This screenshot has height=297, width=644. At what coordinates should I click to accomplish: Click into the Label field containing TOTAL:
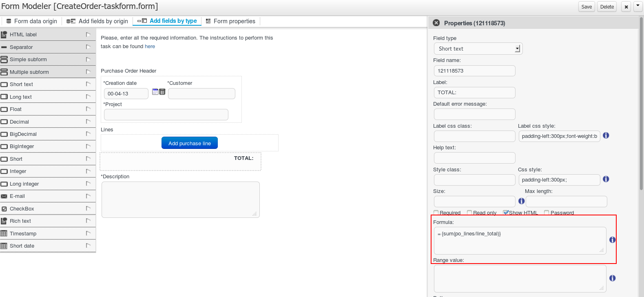point(474,93)
